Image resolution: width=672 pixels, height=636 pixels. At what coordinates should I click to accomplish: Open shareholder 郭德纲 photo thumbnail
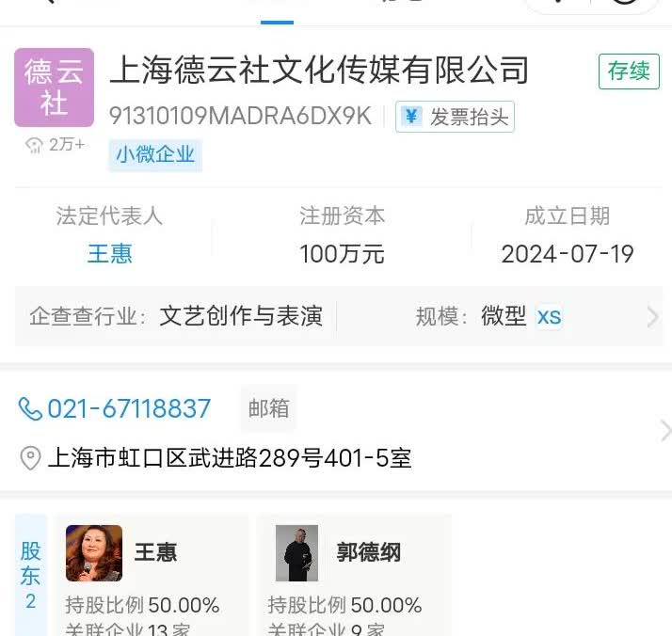coord(296,553)
